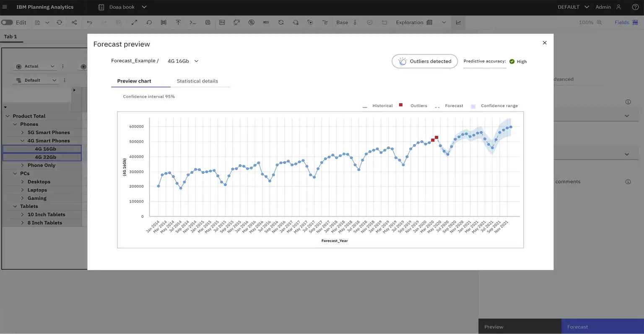This screenshot has width=644, height=334.
Task: Close the Forecast preview dialog
Action: tap(545, 43)
